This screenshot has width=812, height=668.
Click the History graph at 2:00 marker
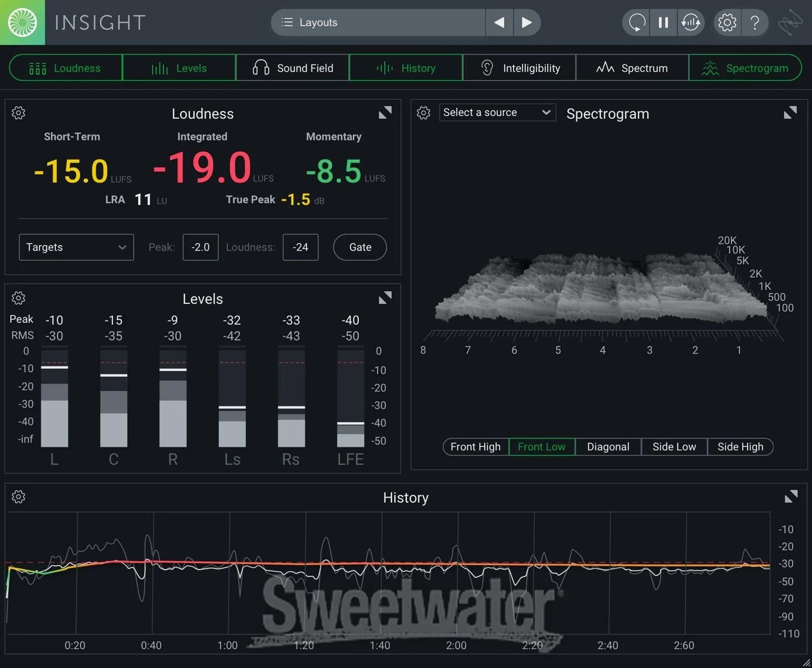pyautogui.click(x=458, y=573)
